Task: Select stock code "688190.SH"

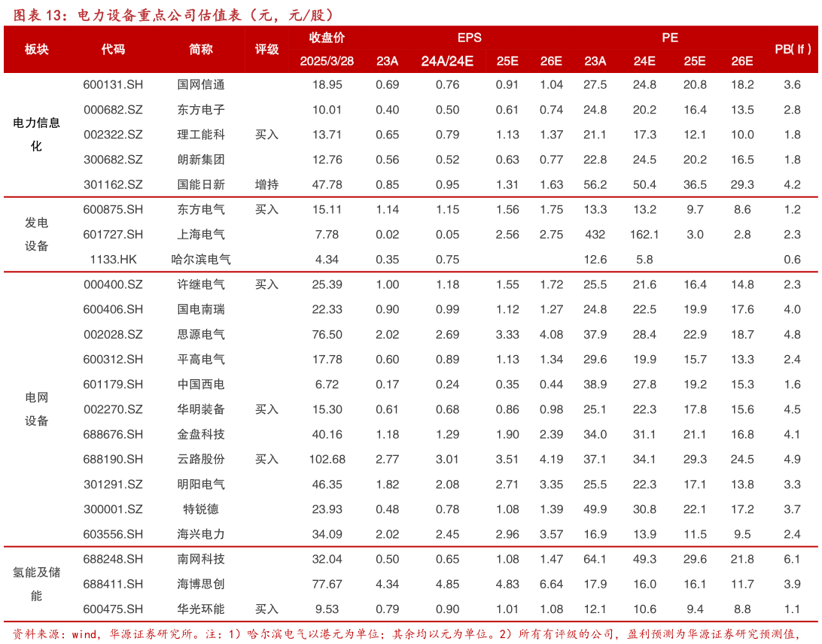Action: pyautogui.click(x=113, y=460)
